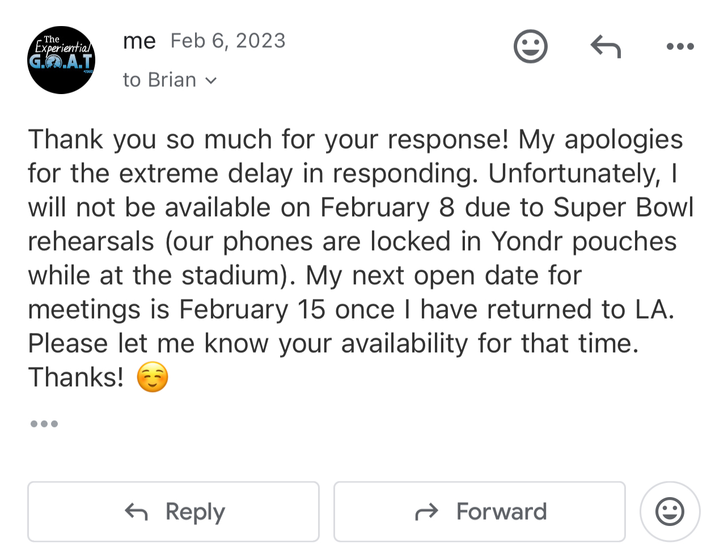This screenshot has height=560, width=728.
Task: Tap The Experiential G.O.A.T sender avatar
Action: (x=61, y=60)
